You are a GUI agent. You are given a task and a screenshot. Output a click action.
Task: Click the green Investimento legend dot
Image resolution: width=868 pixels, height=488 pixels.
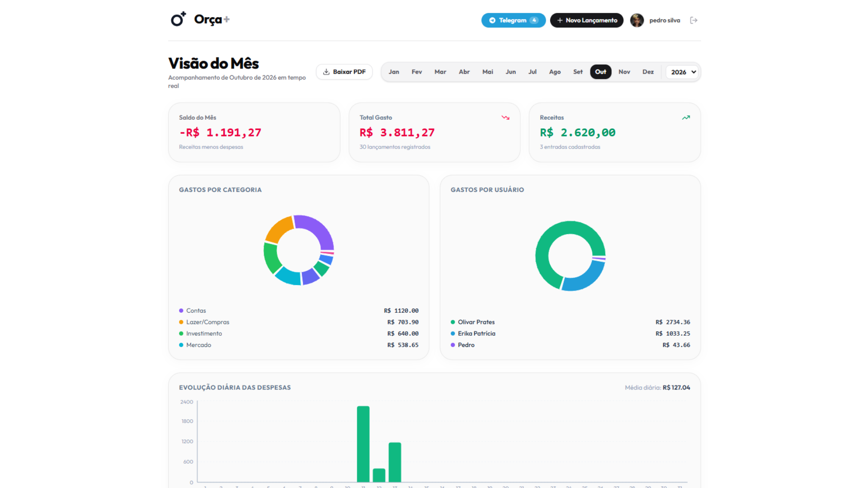(x=181, y=333)
